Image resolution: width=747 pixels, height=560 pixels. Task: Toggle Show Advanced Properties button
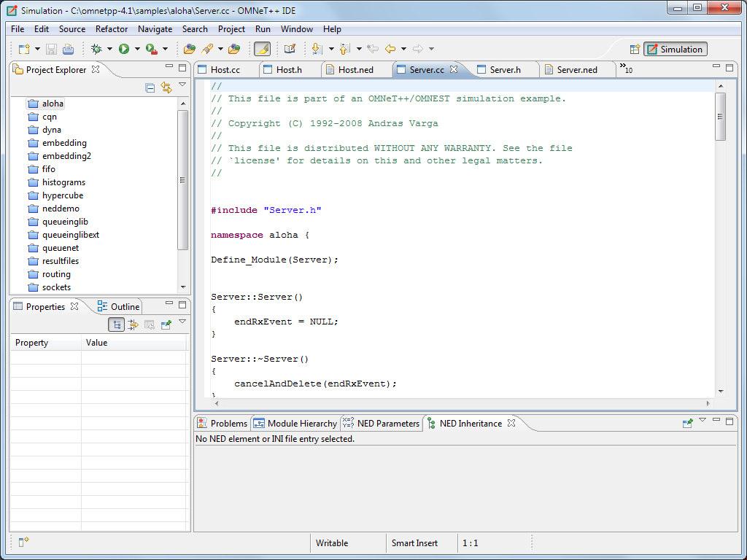tap(133, 324)
